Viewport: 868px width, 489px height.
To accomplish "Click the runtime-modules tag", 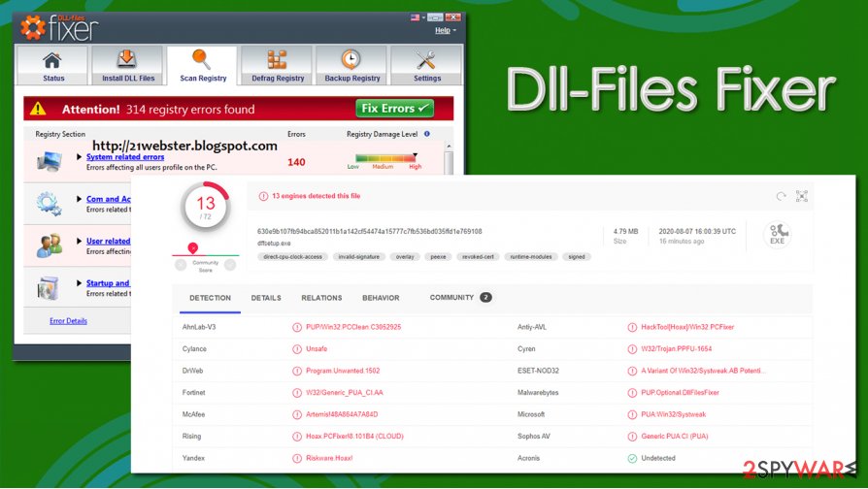I will [531, 257].
